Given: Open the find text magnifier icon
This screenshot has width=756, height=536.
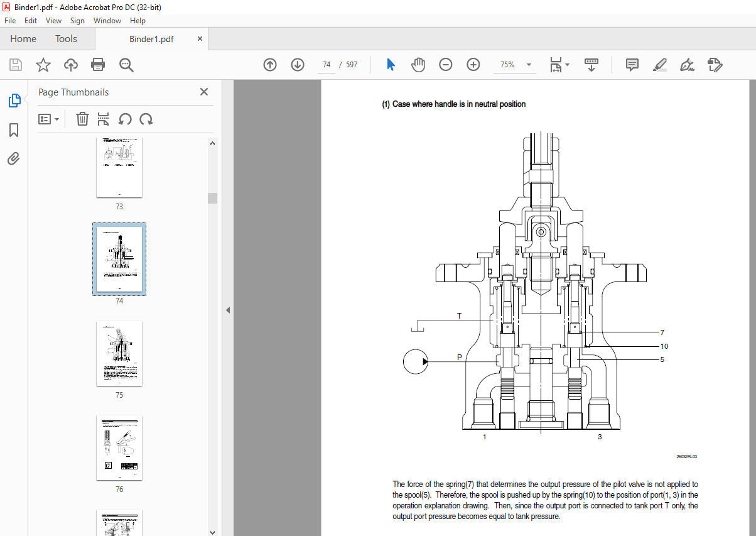Looking at the screenshot, I should [126, 65].
